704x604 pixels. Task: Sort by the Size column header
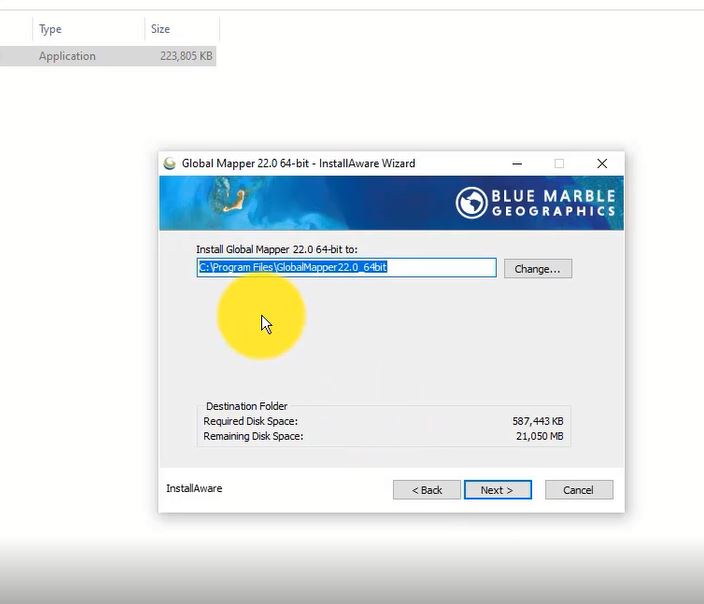160,29
